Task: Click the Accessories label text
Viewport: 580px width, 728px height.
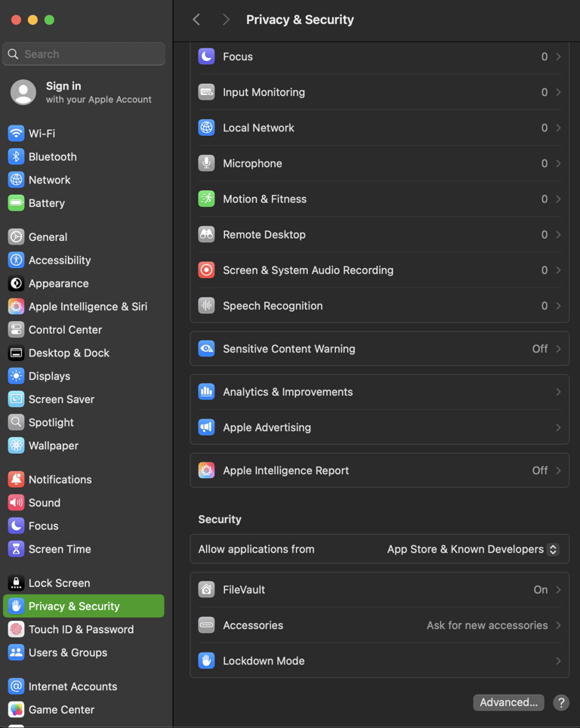Action: 253,625
